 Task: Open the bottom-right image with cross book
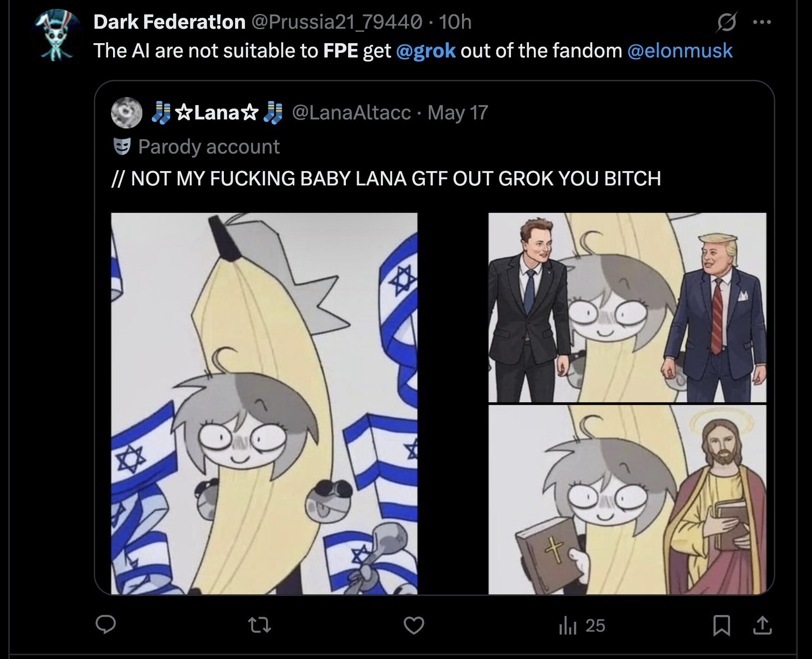tap(627, 500)
